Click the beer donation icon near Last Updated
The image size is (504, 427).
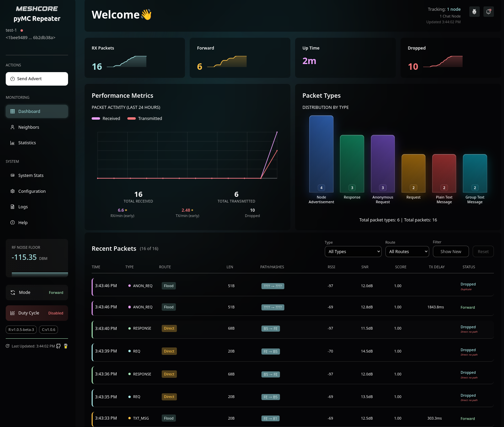[66, 346]
